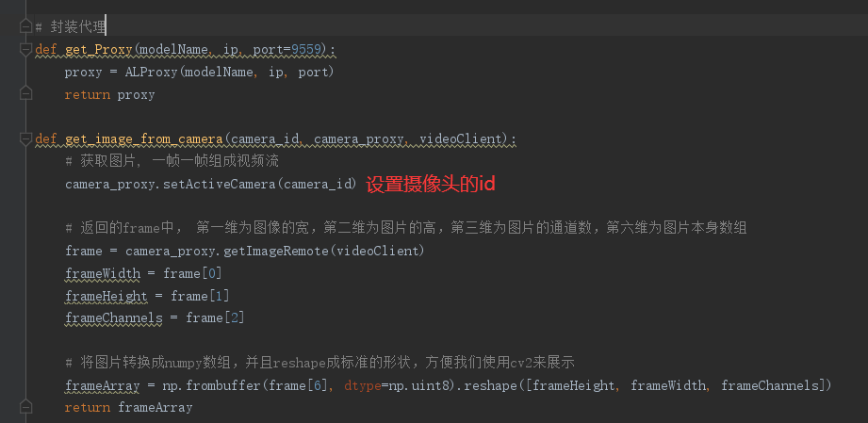This screenshot has width=868, height=423.
Task: Click the "# 获取图片" comment line
Action: pyautogui.click(x=172, y=161)
